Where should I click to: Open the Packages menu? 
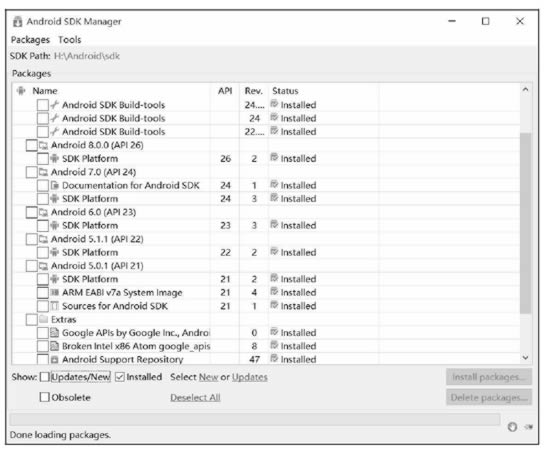tap(30, 40)
